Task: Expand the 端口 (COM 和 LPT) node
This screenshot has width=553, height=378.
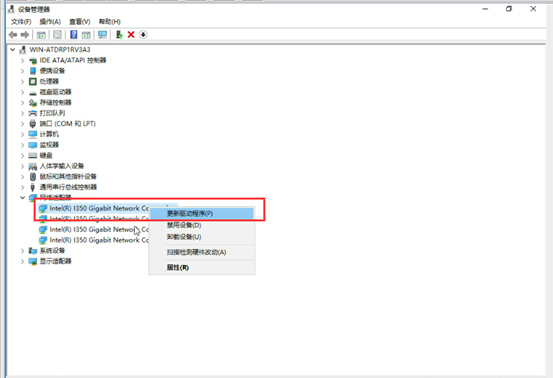Action: click(22, 124)
